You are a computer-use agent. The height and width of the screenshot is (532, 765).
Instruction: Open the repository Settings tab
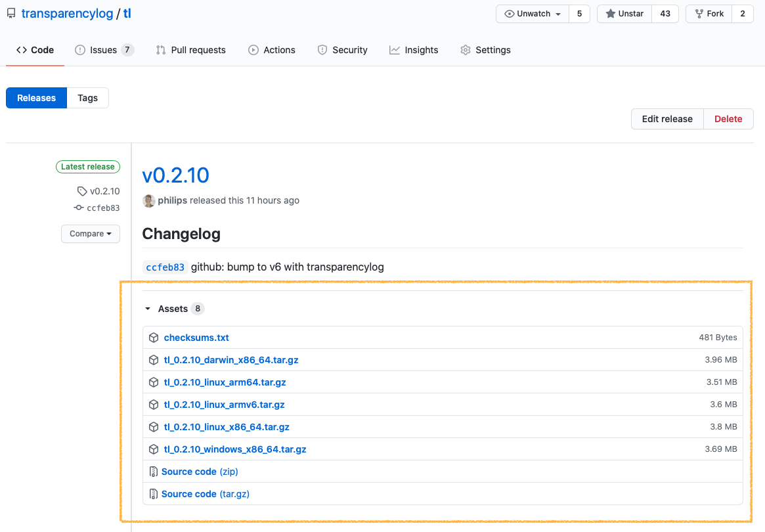point(485,50)
